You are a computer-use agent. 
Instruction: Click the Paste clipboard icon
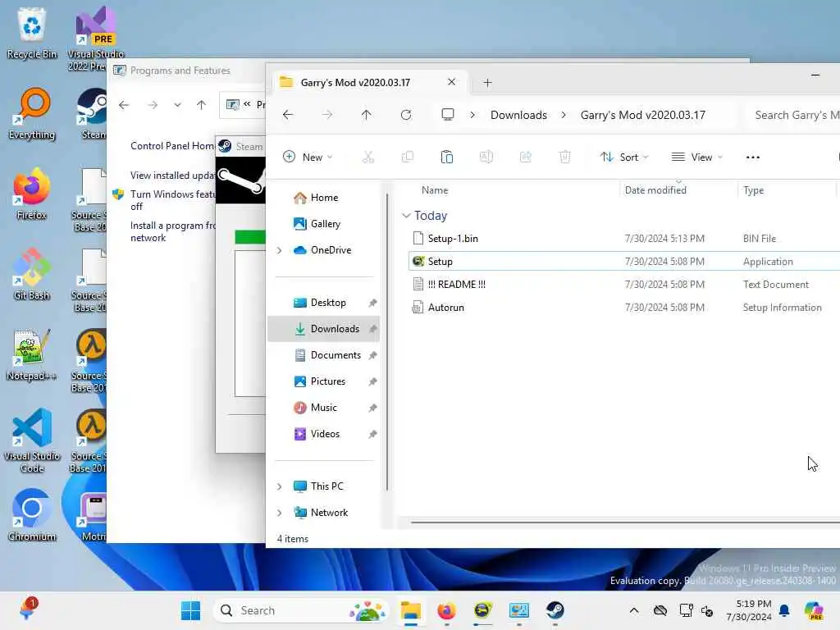(x=447, y=157)
